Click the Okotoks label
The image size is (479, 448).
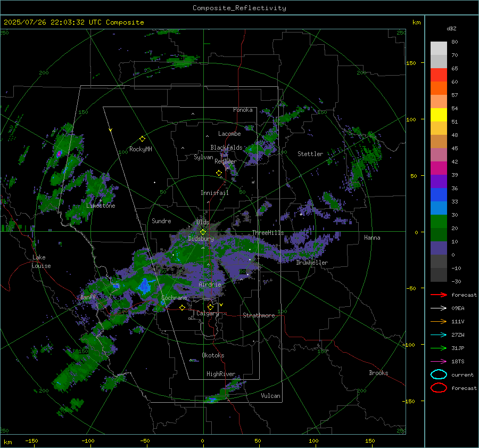click(x=213, y=355)
